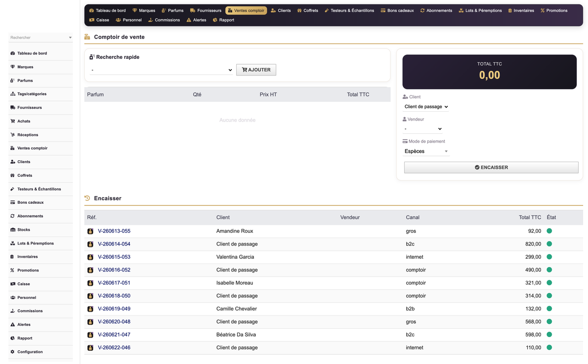588x364 pixels.
Task: Click the Abonnements sync icon in the top nav
Action: pyautogui.click(x=422, y=10)
